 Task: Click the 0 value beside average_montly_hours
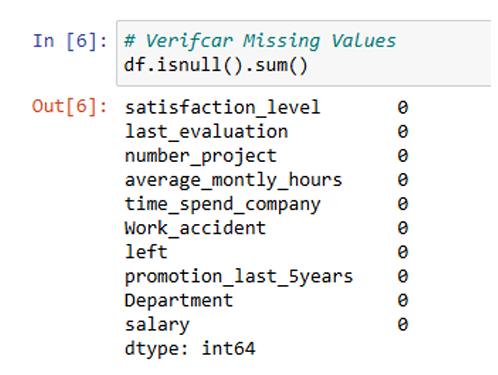(403, 180)
